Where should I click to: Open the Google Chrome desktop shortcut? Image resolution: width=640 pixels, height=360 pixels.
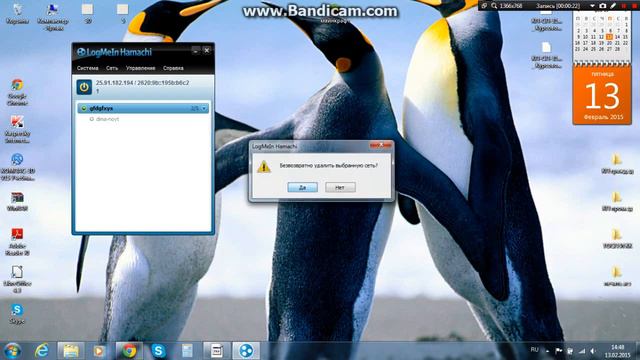(x=17, y=92)
